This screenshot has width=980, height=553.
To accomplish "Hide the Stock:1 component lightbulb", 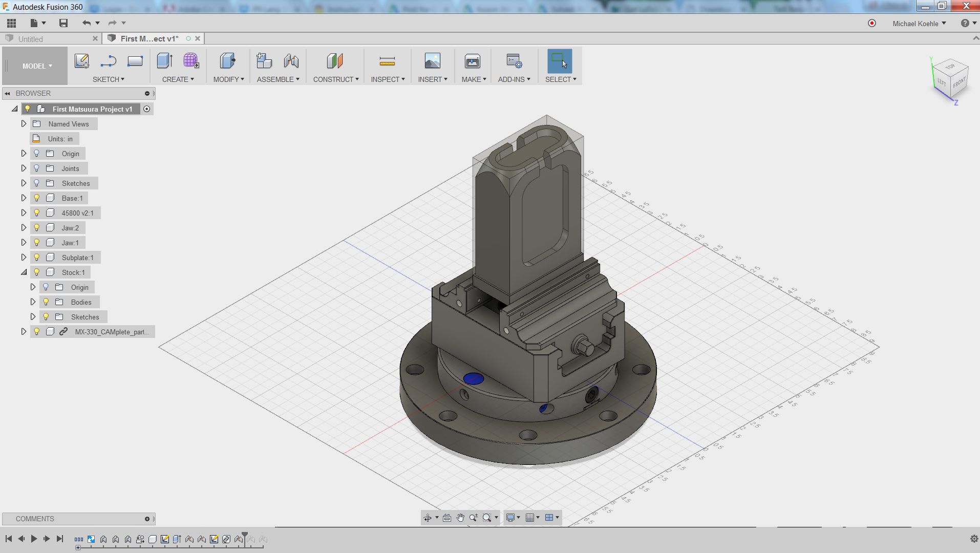I will click(x=36, y=272).
